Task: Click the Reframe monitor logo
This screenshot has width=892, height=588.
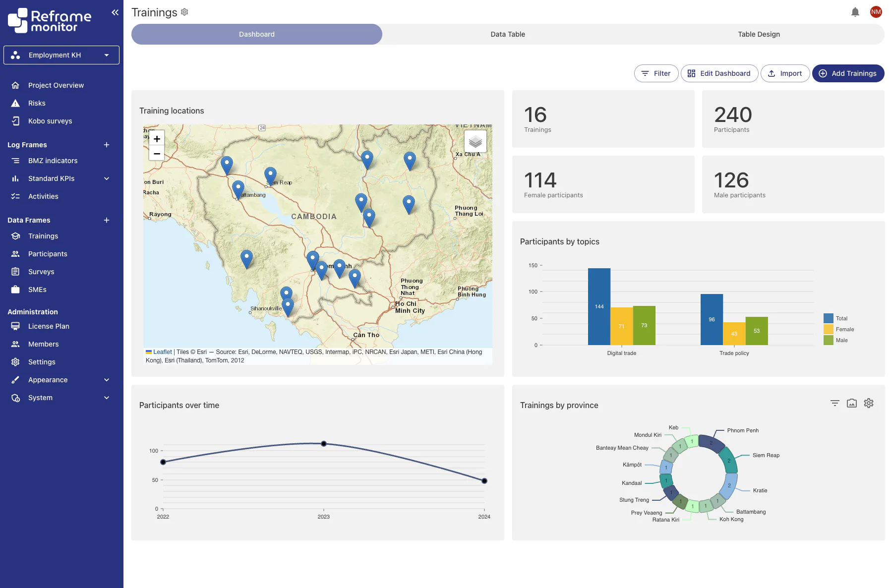Action: (x=50, y=21)
